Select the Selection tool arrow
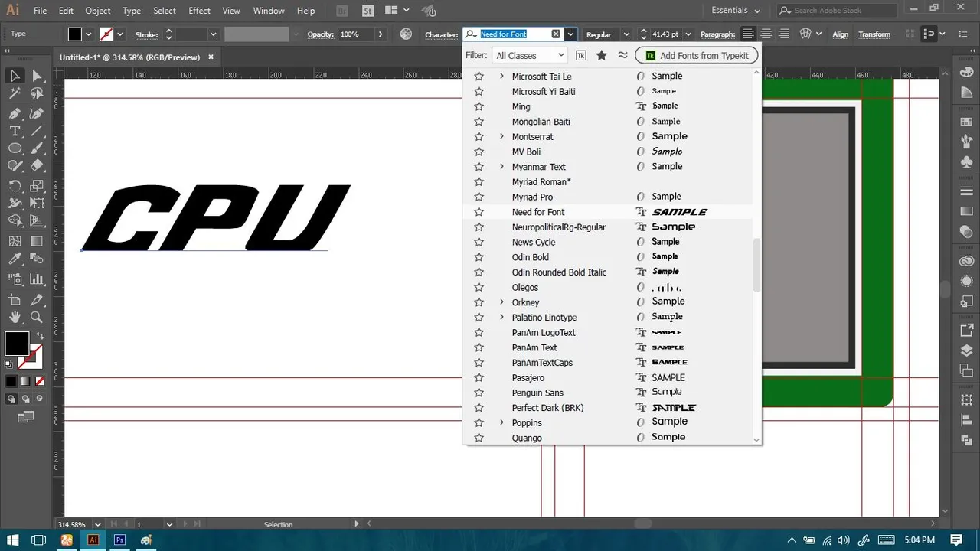Screen dimensions: 980x551 [15, 76]
